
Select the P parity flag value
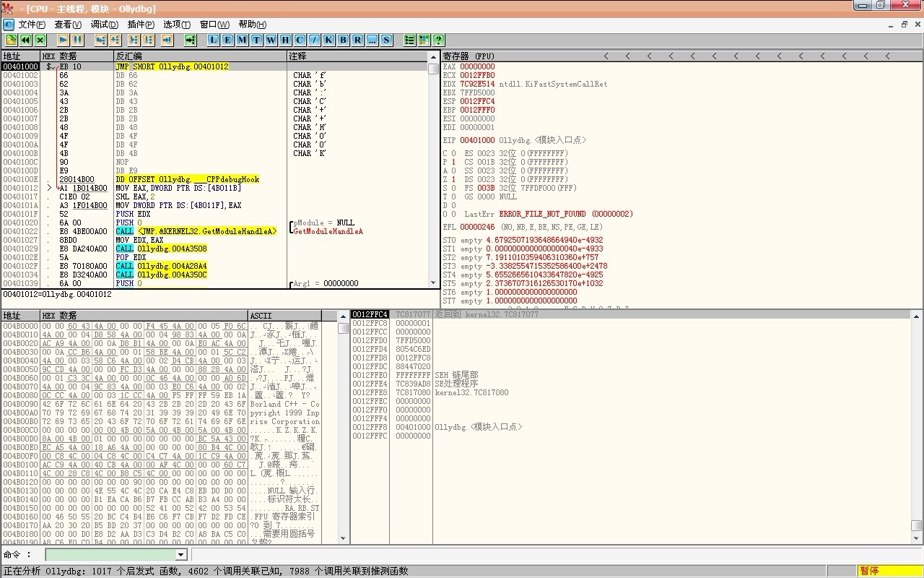[x=453, y=162]
